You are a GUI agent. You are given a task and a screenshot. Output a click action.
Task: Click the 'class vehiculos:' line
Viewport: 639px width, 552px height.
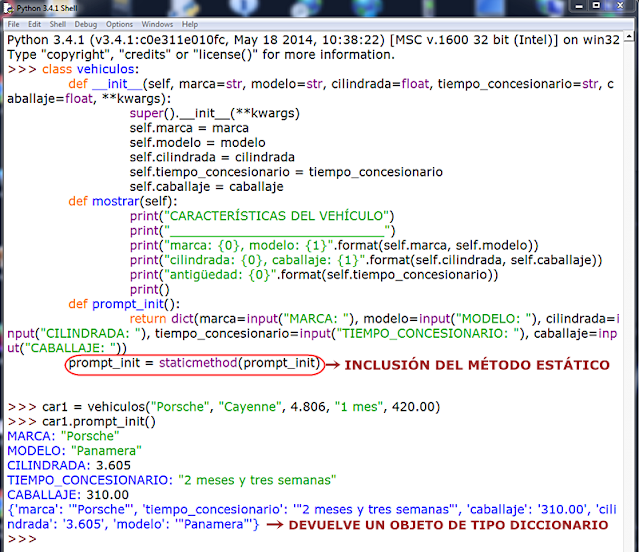(90, 69)
